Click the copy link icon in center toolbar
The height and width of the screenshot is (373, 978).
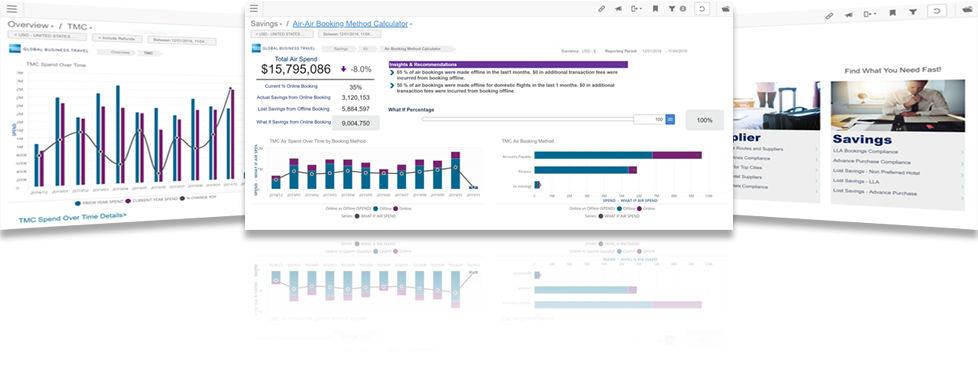click(601, 9)
